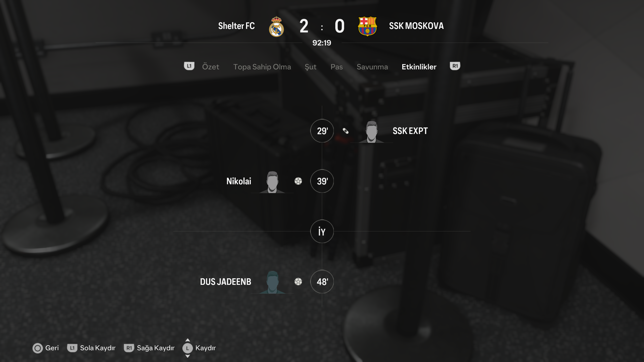The image size is (644, 362).
Task: Click Sola Kaydır at the bottom
Action: 98,348
